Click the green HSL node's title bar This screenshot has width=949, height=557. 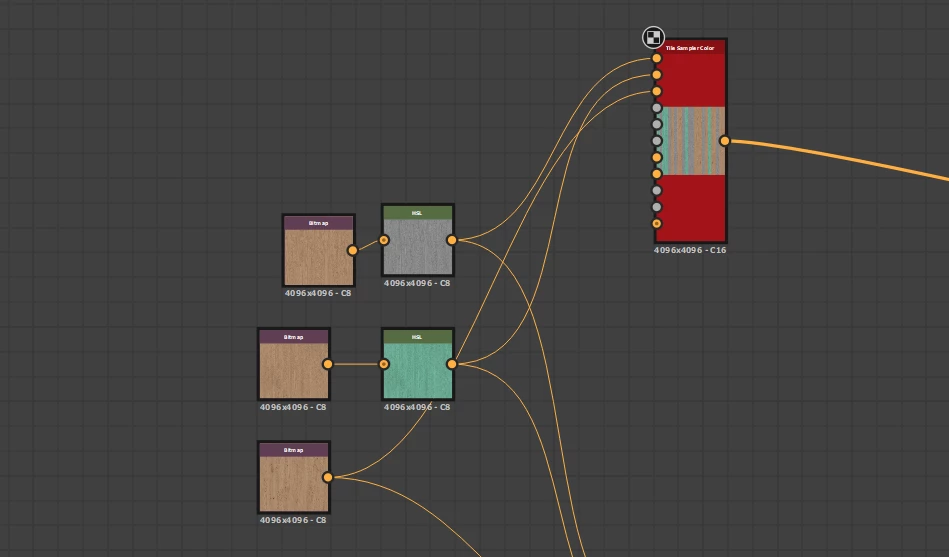418,337
